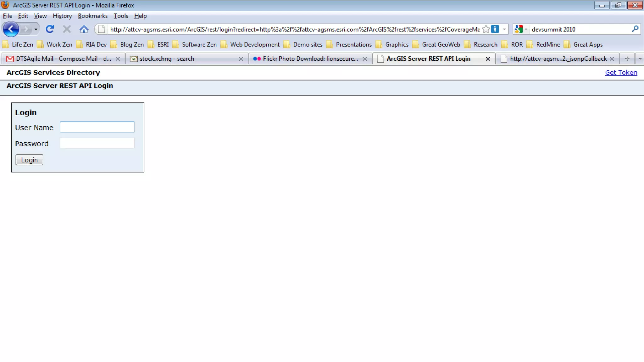Click the Get Token link
Viewport: 644px width, 362px height.
click(621, 73)
